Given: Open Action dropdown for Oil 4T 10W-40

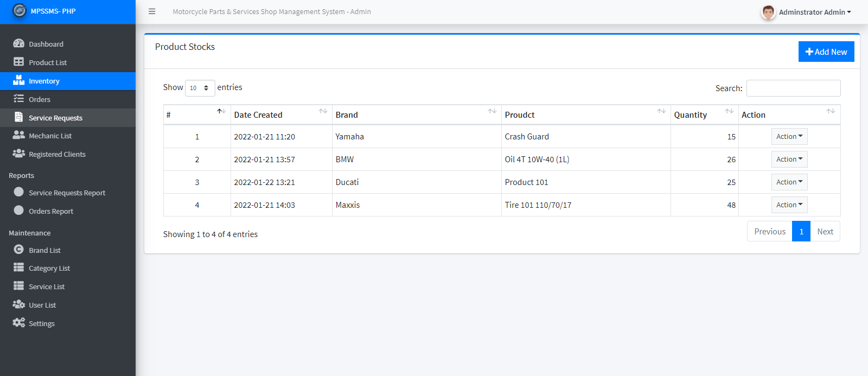Looking at the screenshot, I should click(789, 160).
